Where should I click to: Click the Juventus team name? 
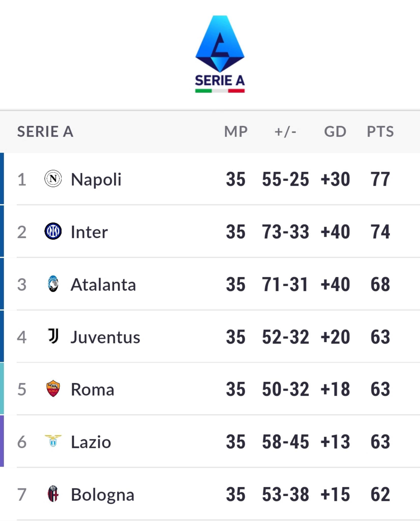[x=105, y=337]
